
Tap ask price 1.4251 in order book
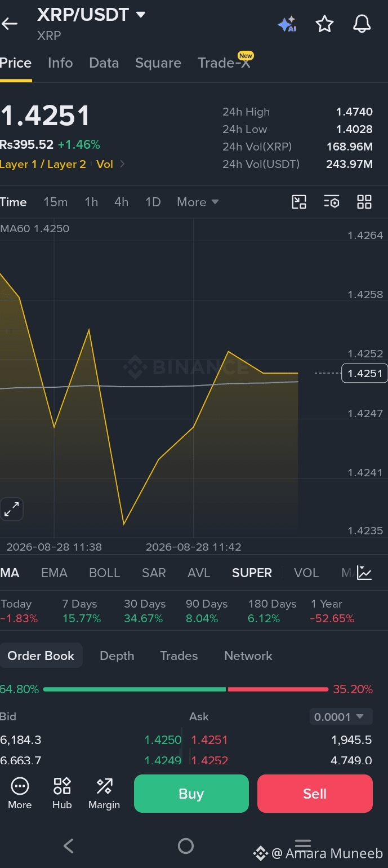click(209, 740)
